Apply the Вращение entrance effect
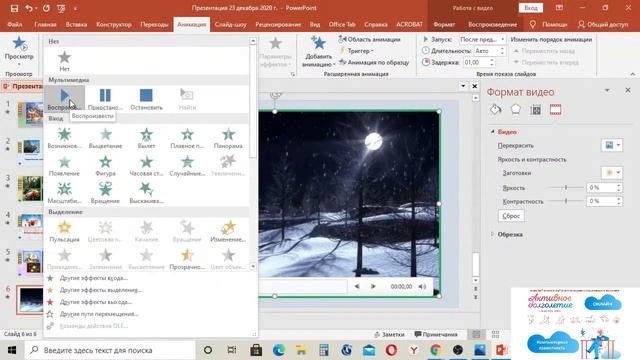 coord(105,193)
